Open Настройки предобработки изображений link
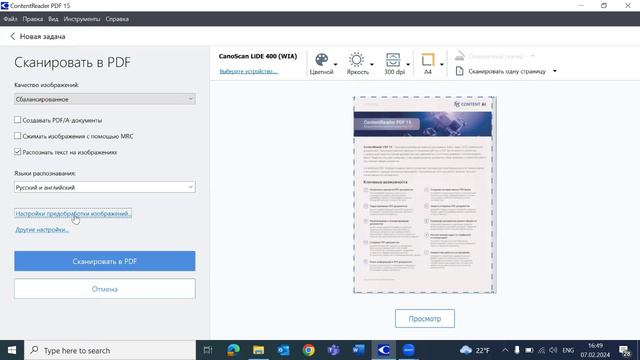 click(x=73, y=213)
